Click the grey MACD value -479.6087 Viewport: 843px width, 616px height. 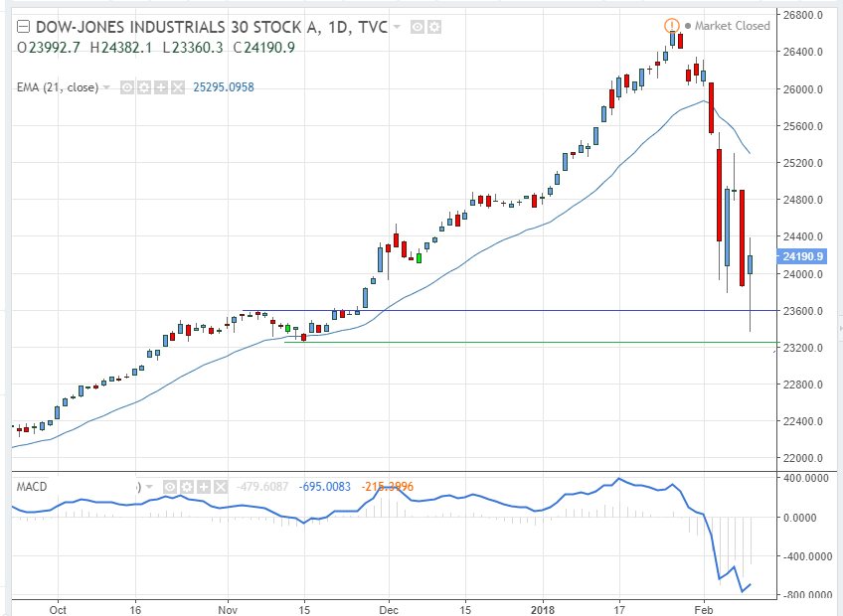click(262, 487)
